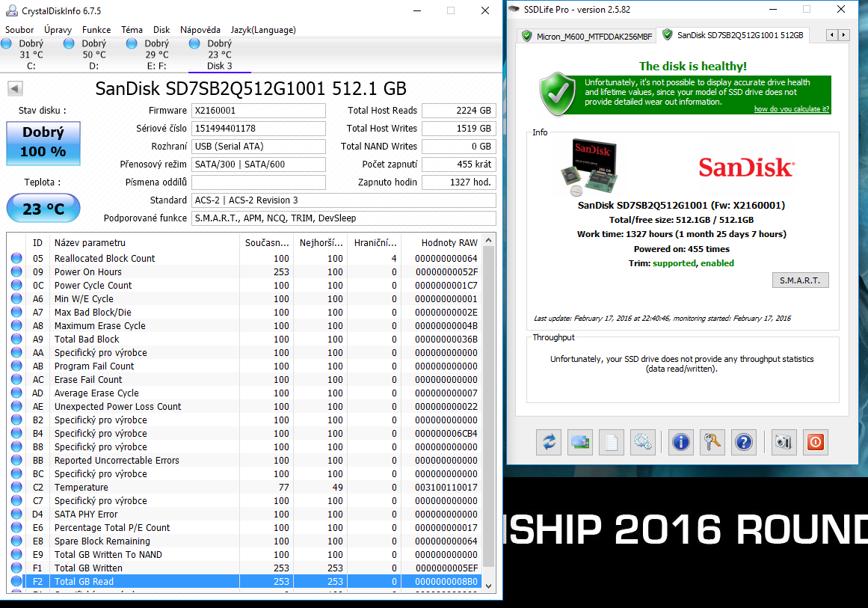Click the red power exit icon in SSDLife

[815, 443]
